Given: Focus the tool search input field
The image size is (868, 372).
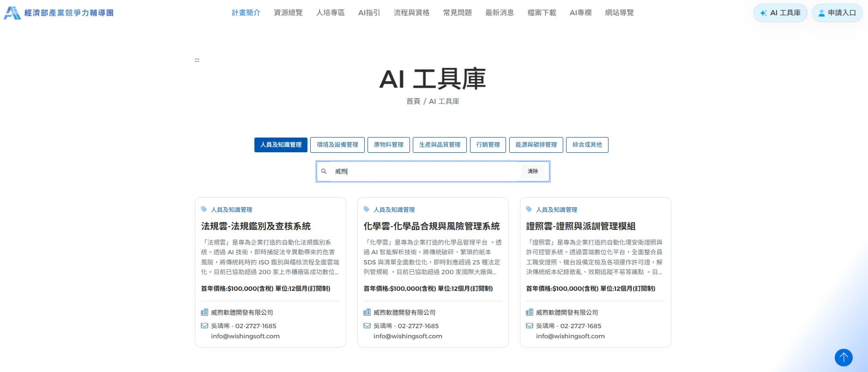Looking at the screenshot, I should click(x=425, y=171).
